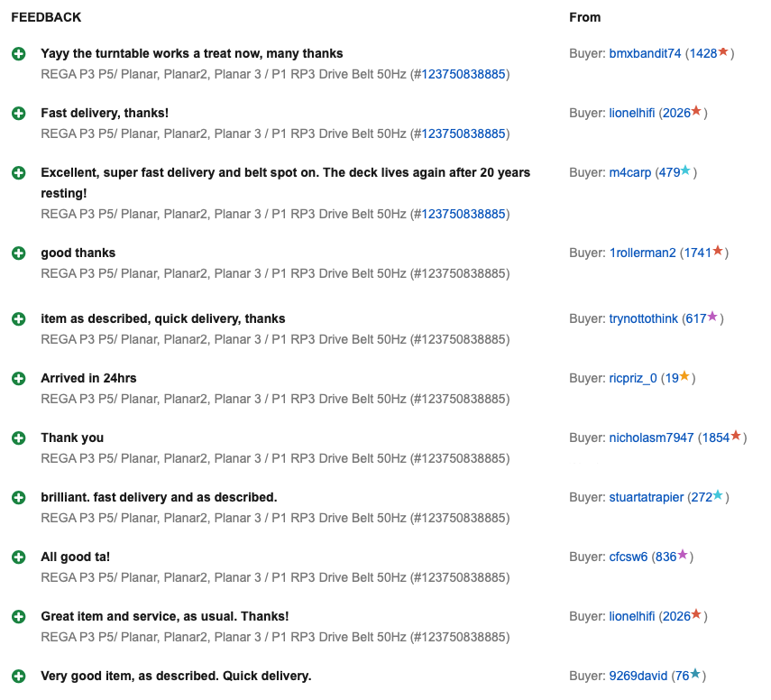Click turquoise star next to stuartatrapier's score
Image resolution: width=771 pixels, height=700 pixels.
(718, 496)
